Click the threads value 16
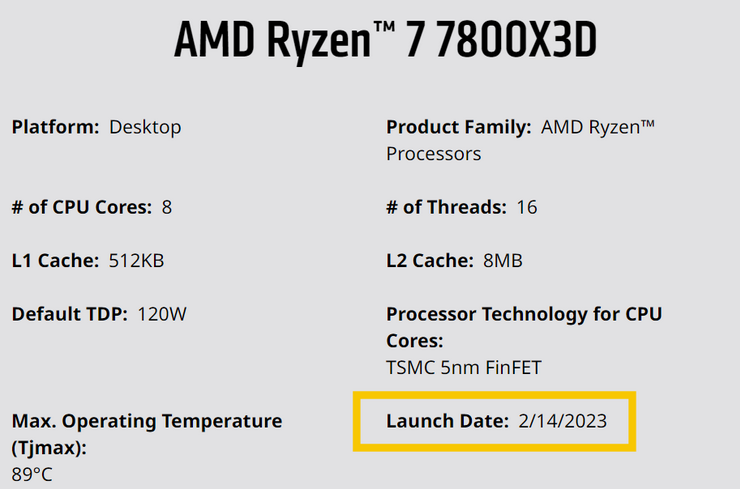The height and width of the screenshot is (489, 740). point(527,207)
